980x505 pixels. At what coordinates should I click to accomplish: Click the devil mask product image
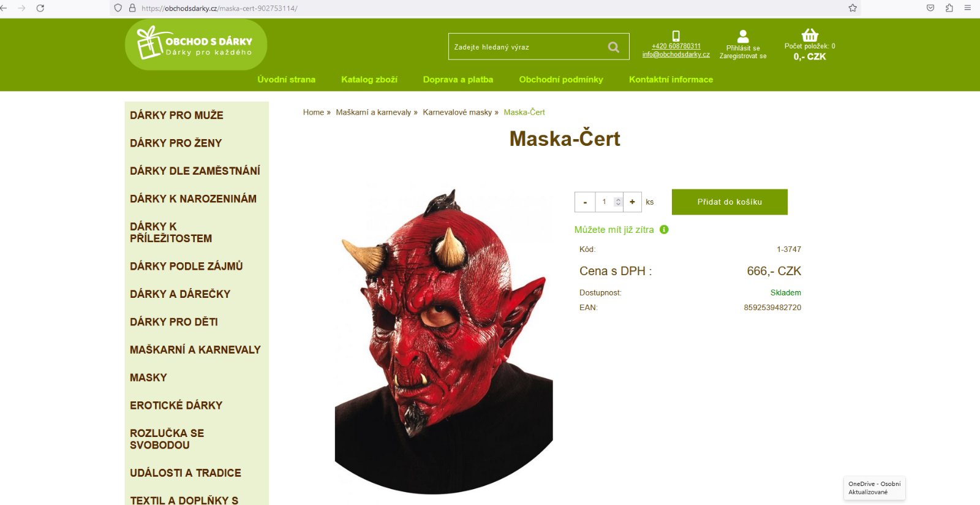click(x=444, y=340)
